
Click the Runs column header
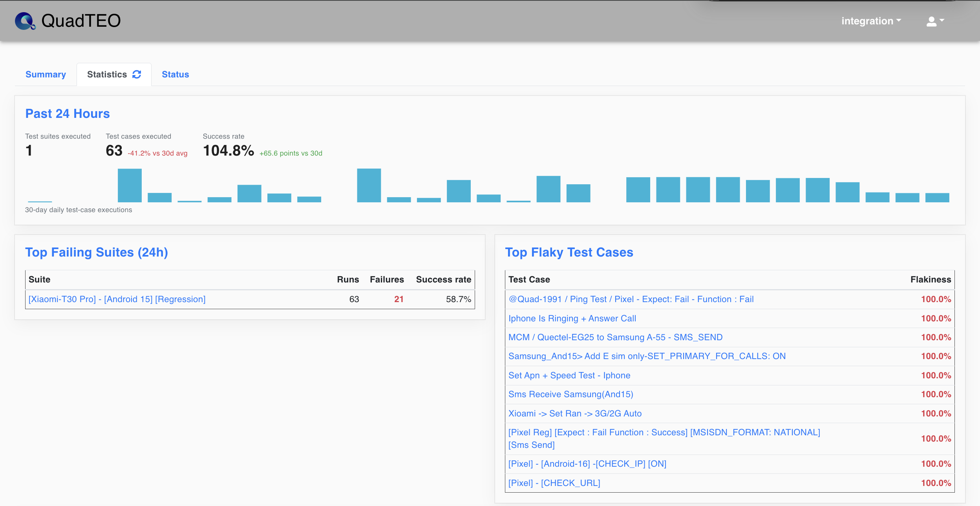pyautogui.click(x=348, y=279)
